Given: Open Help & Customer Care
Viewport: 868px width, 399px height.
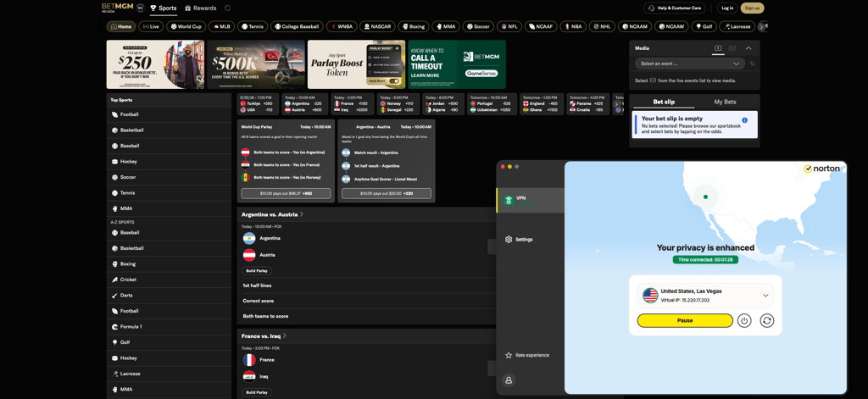Looking at the screenshot, I should pyautogui.click(x=674, y=8).
